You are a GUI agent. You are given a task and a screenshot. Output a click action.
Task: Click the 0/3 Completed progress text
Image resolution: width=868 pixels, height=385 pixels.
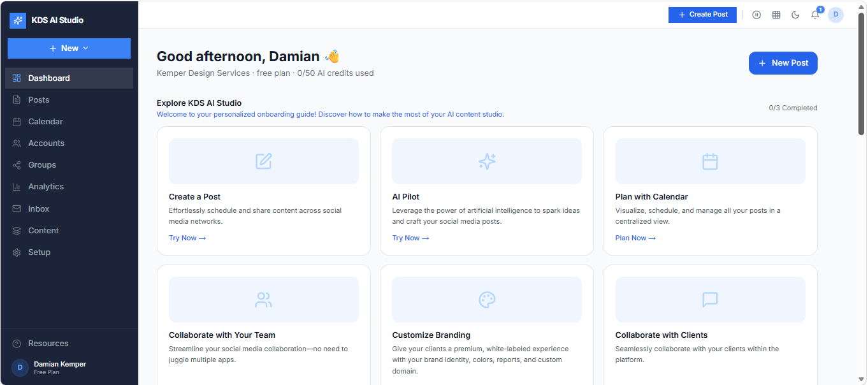793,108
